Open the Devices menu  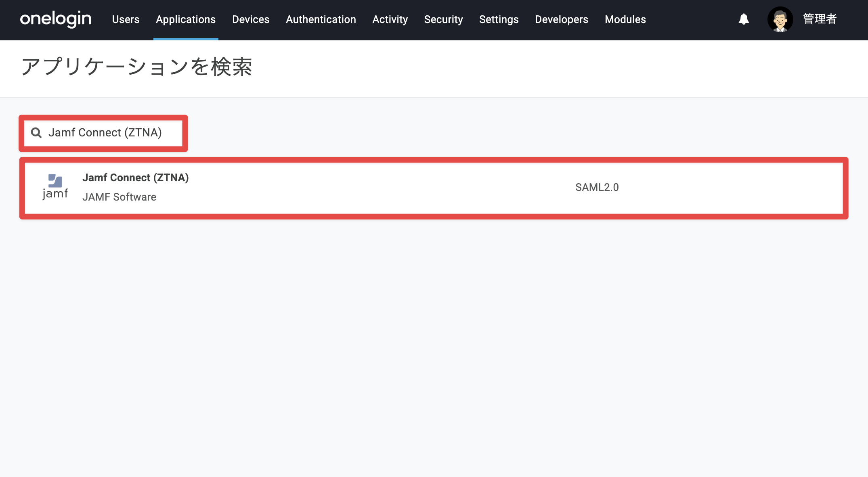tap(251, 19)
